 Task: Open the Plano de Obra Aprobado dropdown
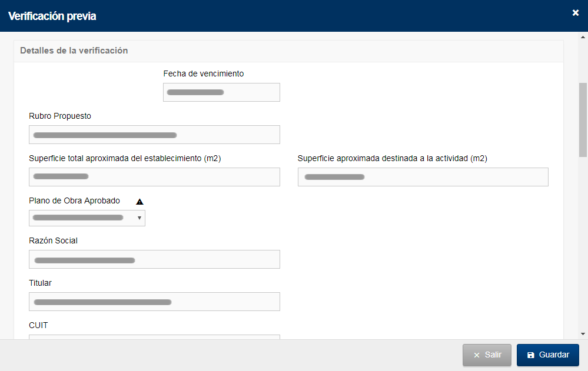(87, 218)
